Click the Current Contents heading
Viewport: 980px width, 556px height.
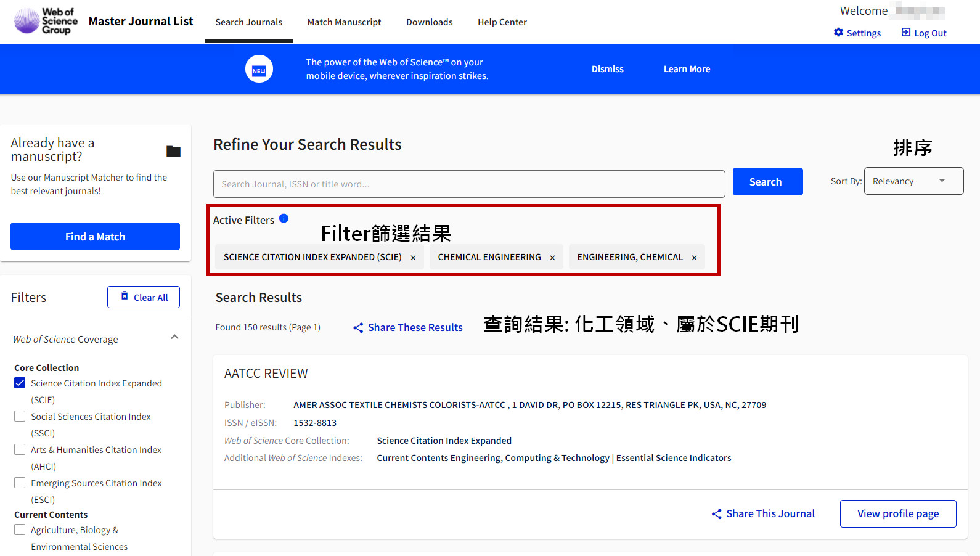tap(51, 515)
